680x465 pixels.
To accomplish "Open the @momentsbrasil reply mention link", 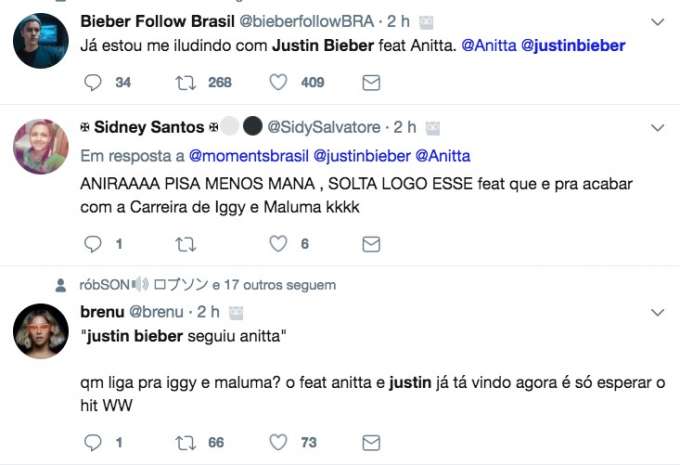I will (248, 156).
